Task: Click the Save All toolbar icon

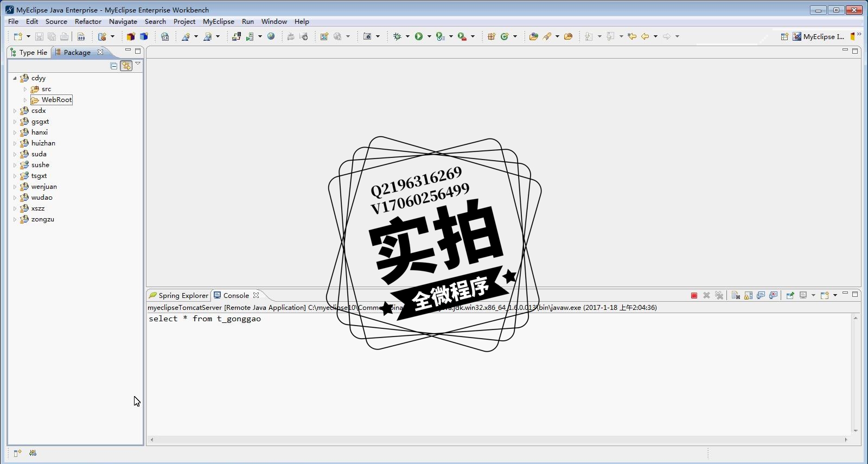Action: point(52,36)
